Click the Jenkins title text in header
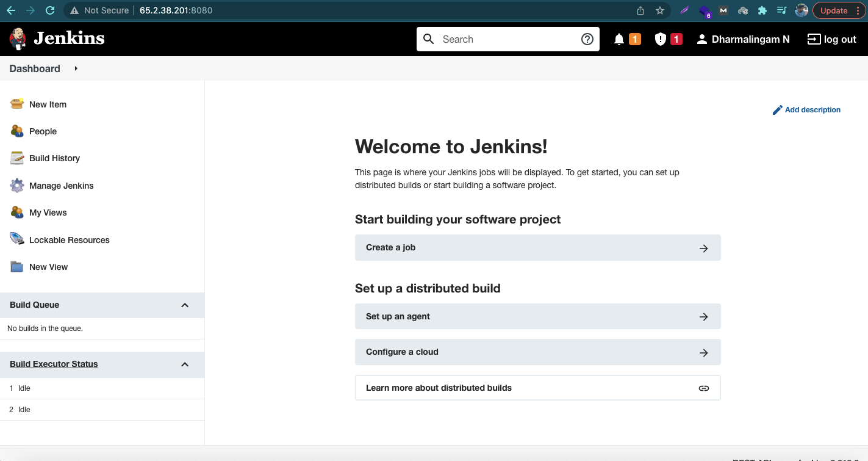 [69, 38]
